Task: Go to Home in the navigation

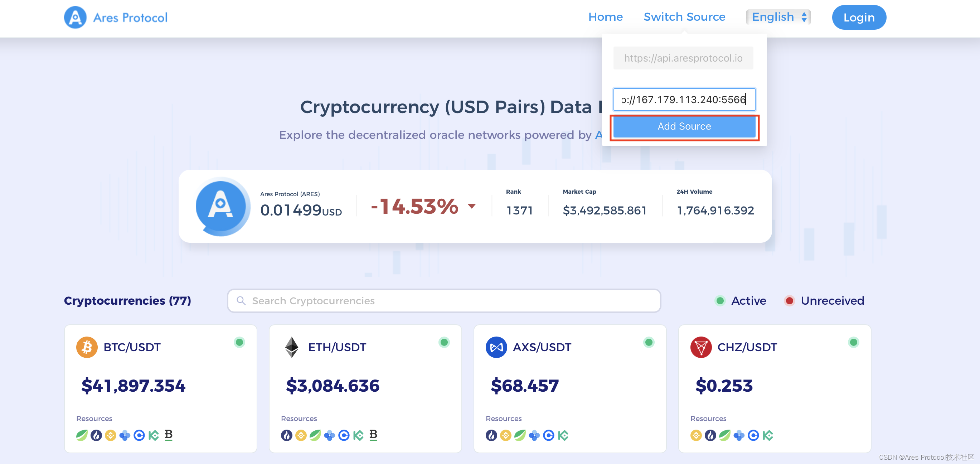Action: (x=605, y=17)
